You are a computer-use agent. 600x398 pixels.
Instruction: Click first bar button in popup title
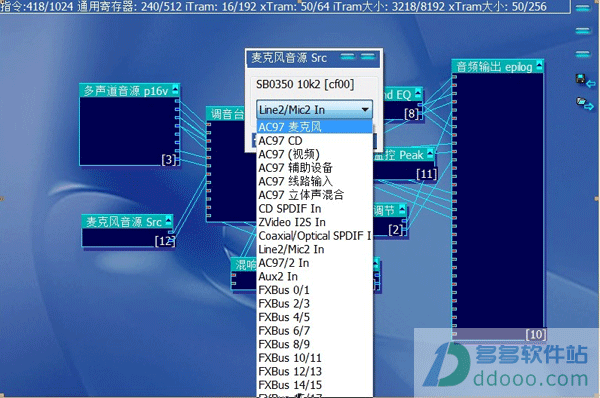pos(348,57)
